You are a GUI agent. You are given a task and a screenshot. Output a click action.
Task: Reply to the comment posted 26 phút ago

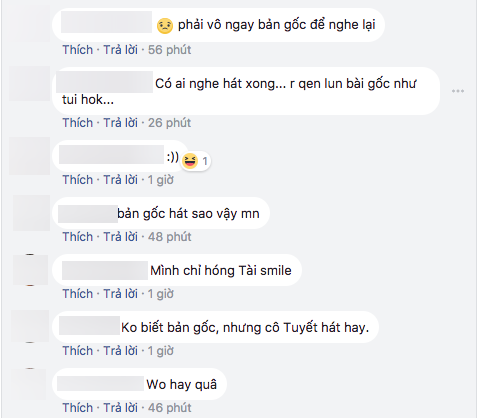[120, 123]
